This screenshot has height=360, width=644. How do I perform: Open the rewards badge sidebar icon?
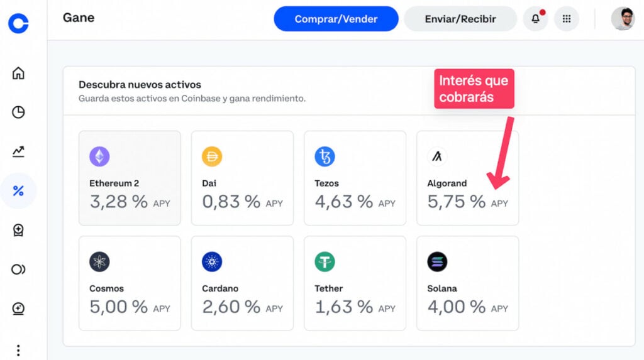pyautogui.click(x=18, y=230)
